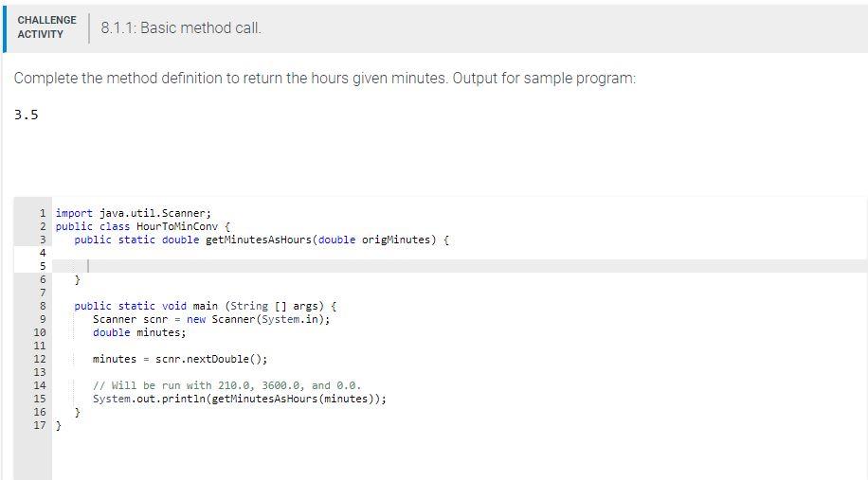Screen dimensions: 868x480
Task: Click line number 3 in gutter
Action: (x=43, y=240)
